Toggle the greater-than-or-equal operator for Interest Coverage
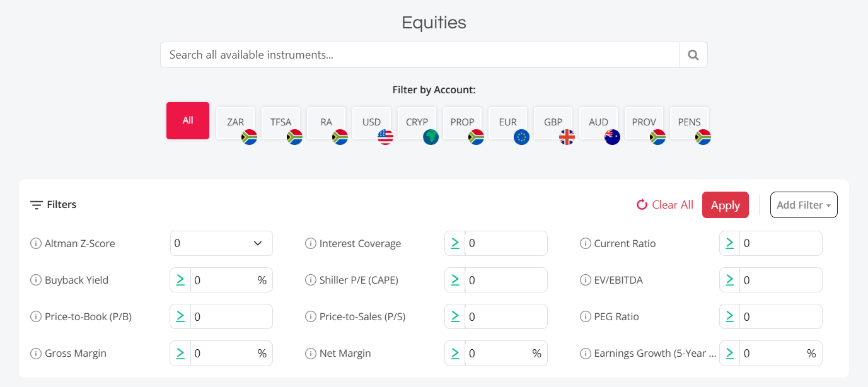Screen dimensions: 868x387 click(454, 243)
